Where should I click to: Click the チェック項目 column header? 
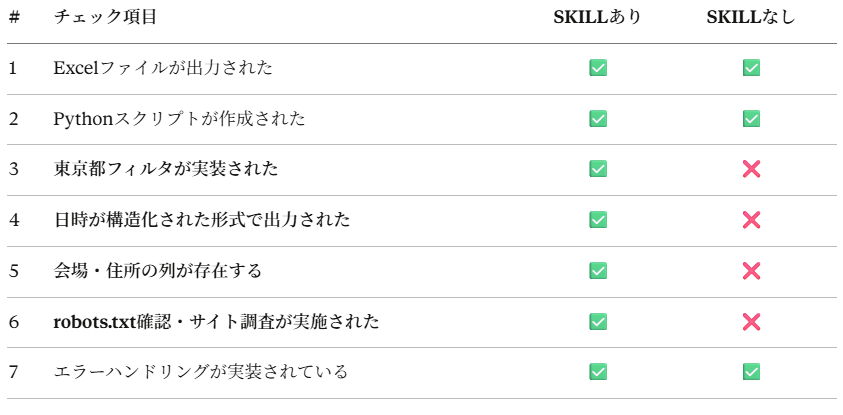click(105, 17)
